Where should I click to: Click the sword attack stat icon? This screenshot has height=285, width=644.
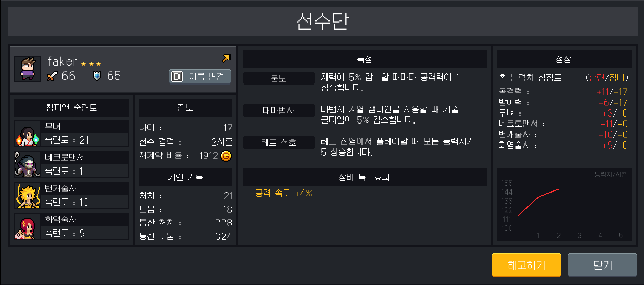[52, 76]
